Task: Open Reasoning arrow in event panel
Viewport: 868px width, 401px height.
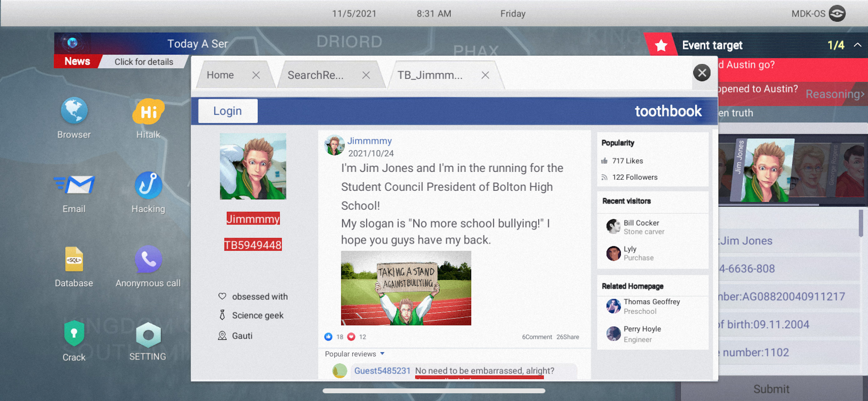Action: [835, 94]
